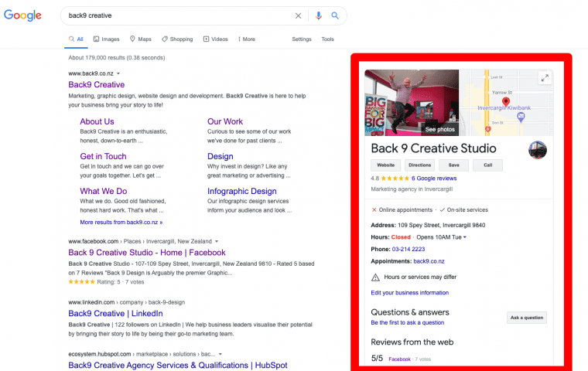Click See photos on business image
The width and height of the screenshot is (588, 371).
439,129
